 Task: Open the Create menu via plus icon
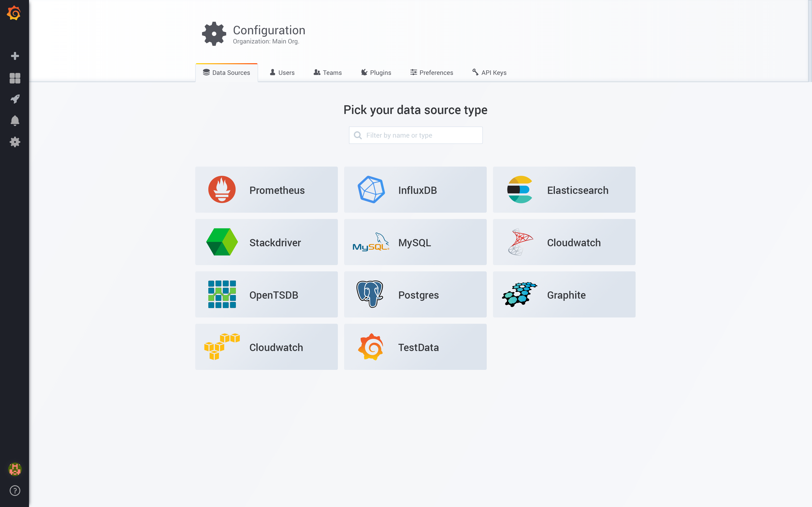[x=15, y=56]
